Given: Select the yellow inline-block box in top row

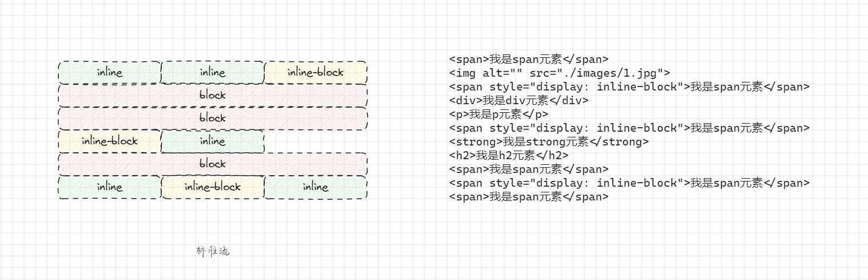Looking at the screenshot, I should pyautogui.click(x=315, y=73).
